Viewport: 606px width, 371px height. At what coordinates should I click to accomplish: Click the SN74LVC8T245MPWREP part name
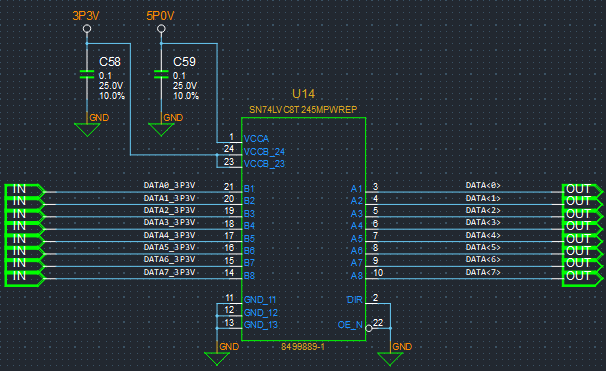click(303, 110)
